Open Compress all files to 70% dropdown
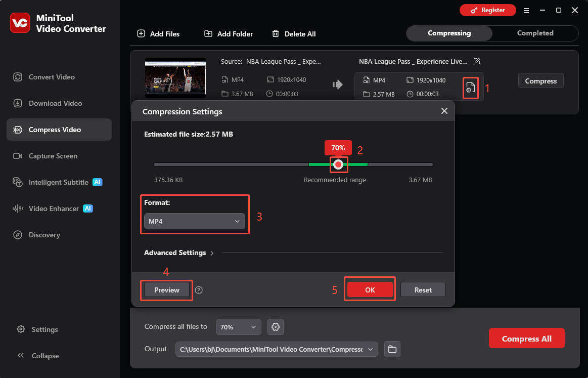The width and height of the screenshot is (588, 378). click(x=238, y=327)
